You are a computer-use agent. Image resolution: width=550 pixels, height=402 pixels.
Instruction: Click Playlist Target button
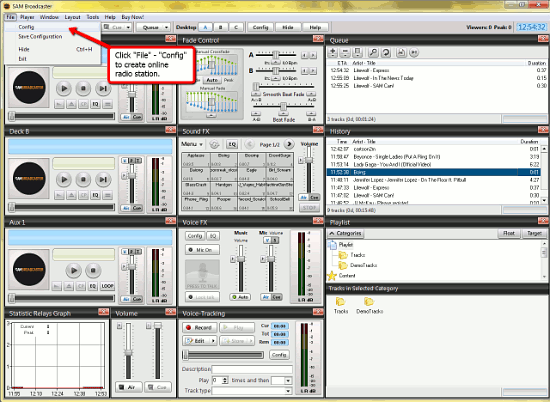(x=534, y=233)
